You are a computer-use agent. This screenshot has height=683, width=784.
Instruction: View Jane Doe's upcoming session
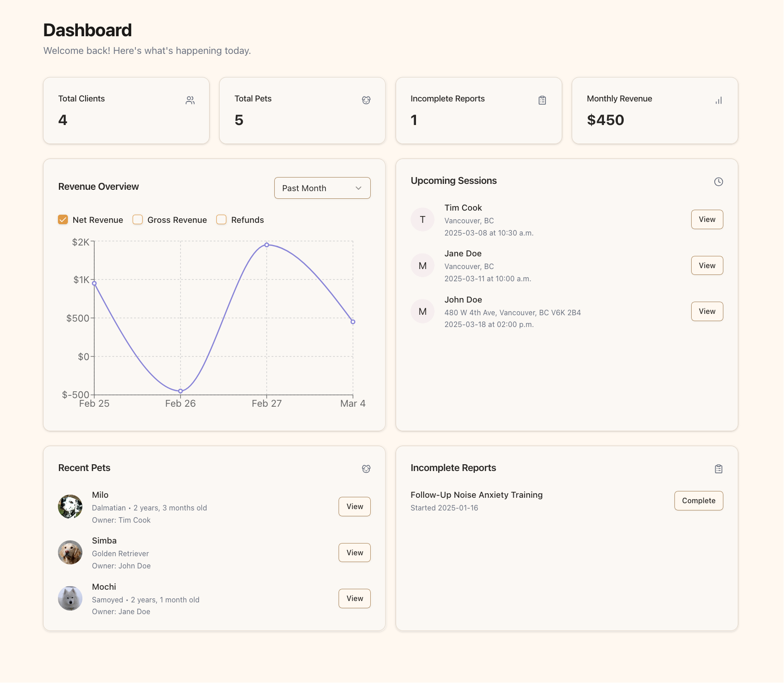tap(707, 265)
